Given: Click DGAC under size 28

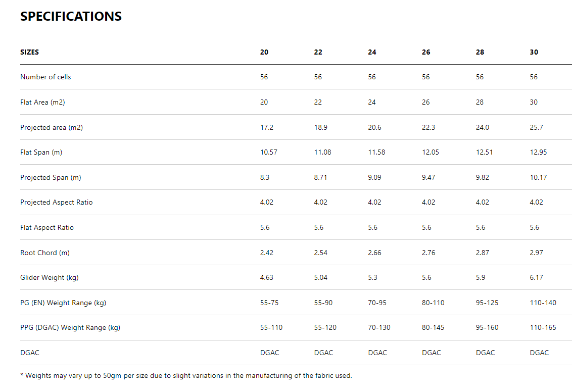Looking at the screenshot, I should tap(485, 353).
